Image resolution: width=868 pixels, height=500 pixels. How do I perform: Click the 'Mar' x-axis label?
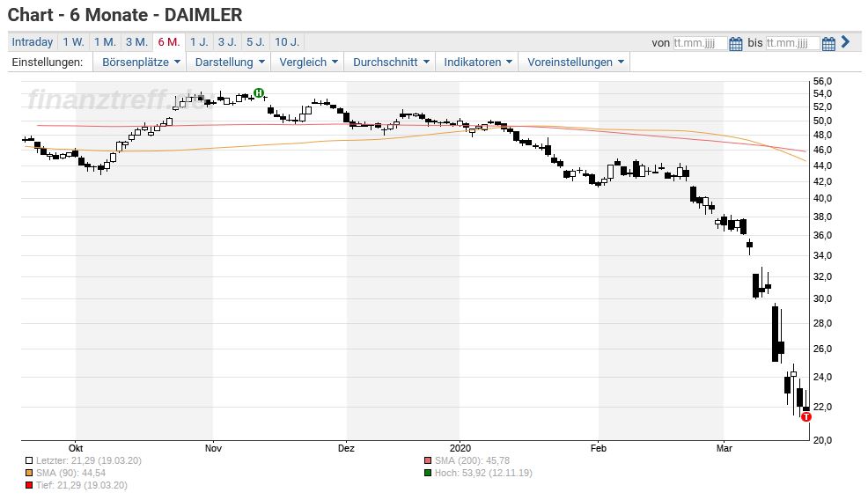click(x=725, y=449)
